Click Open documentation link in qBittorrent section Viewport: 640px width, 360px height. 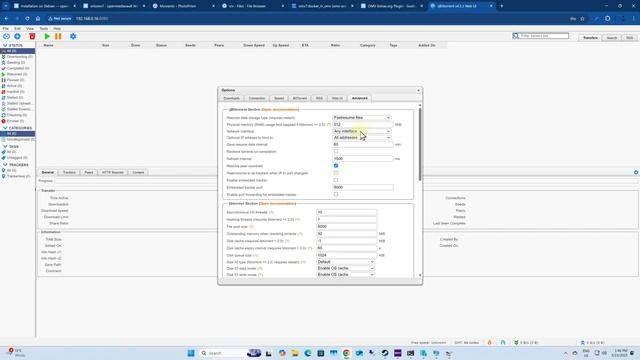pos(280,110)
